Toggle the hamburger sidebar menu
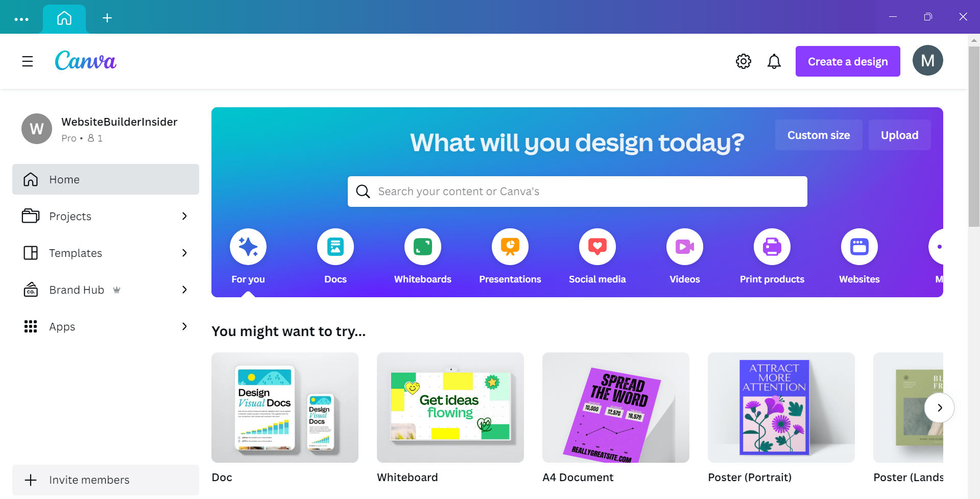 [28, 61]
